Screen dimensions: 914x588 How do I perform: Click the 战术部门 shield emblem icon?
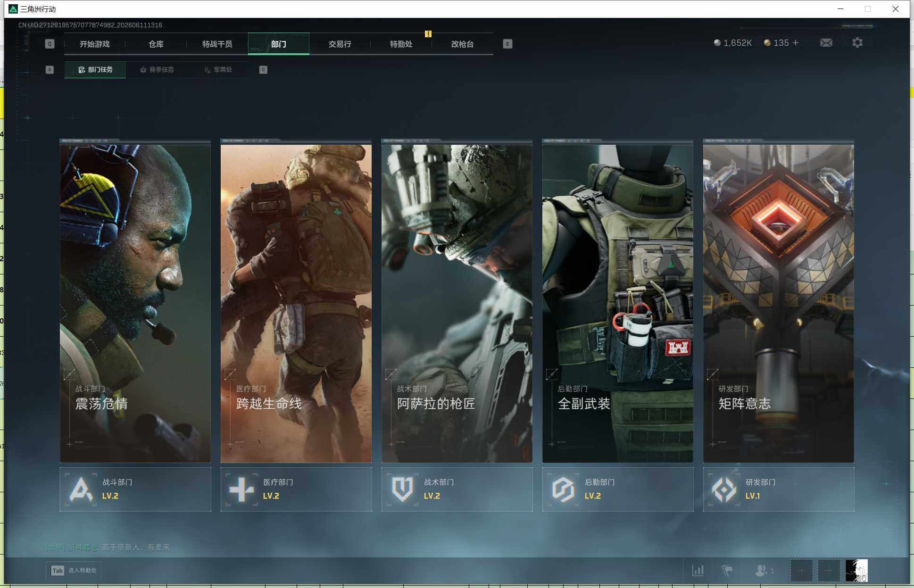coord(403,489)
